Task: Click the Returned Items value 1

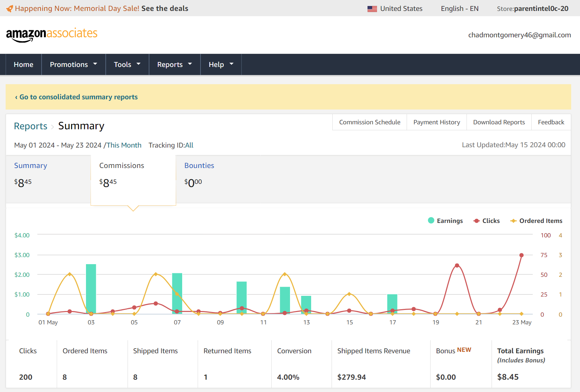Action: [205, 377]
